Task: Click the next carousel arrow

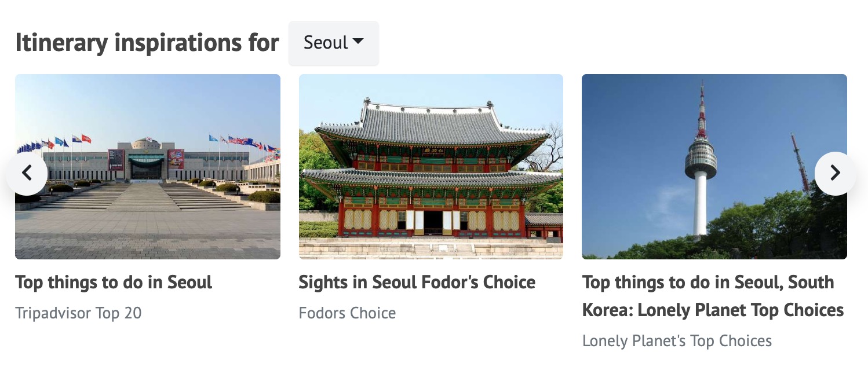Action: click(x=834, y=173)
